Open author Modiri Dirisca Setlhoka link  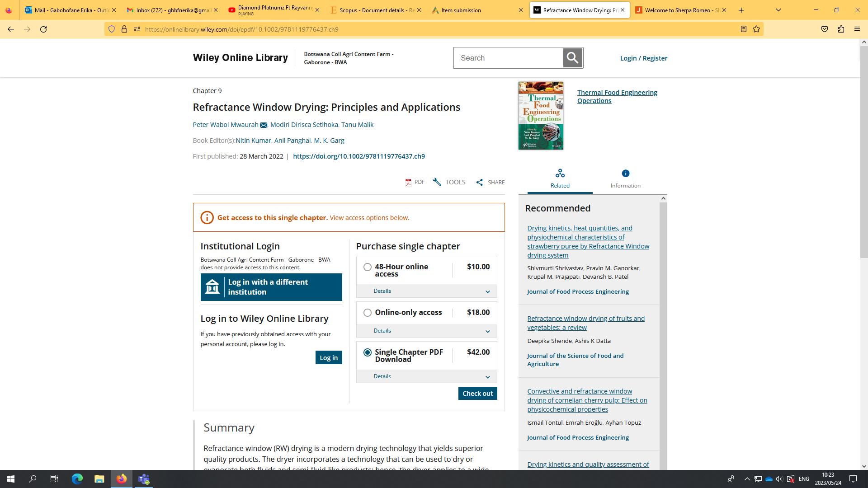click(304, 125)
